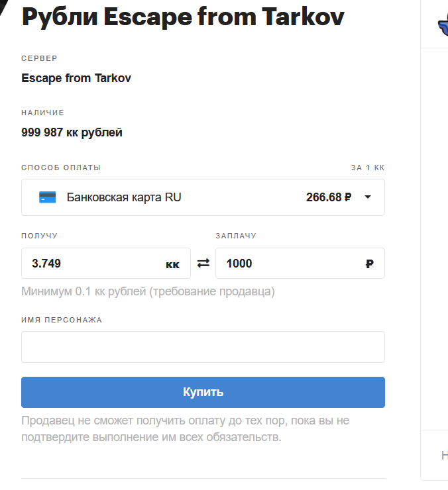The height and width of the screenshot is (490, 448).
Task: Open the payment method dropdown arrow
Action: 368,197
